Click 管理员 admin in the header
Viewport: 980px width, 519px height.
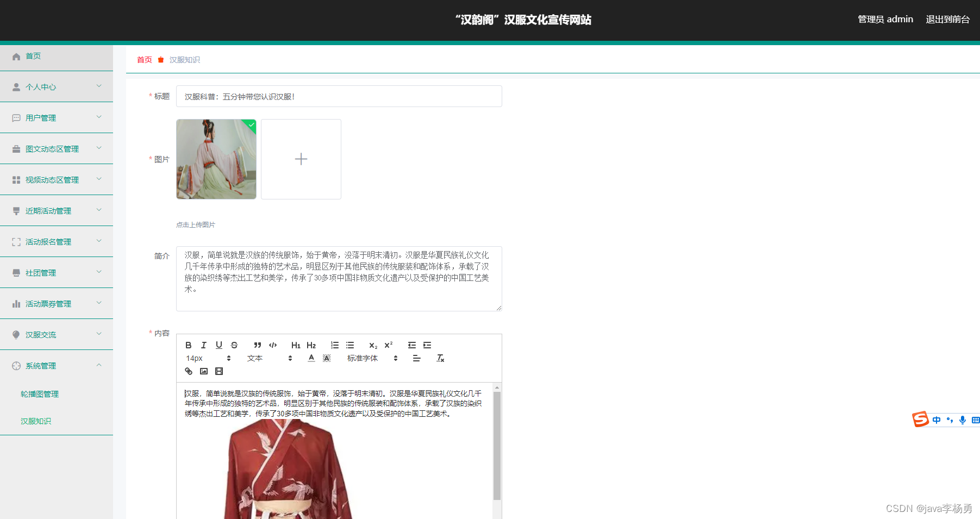(x=885, y=20)
